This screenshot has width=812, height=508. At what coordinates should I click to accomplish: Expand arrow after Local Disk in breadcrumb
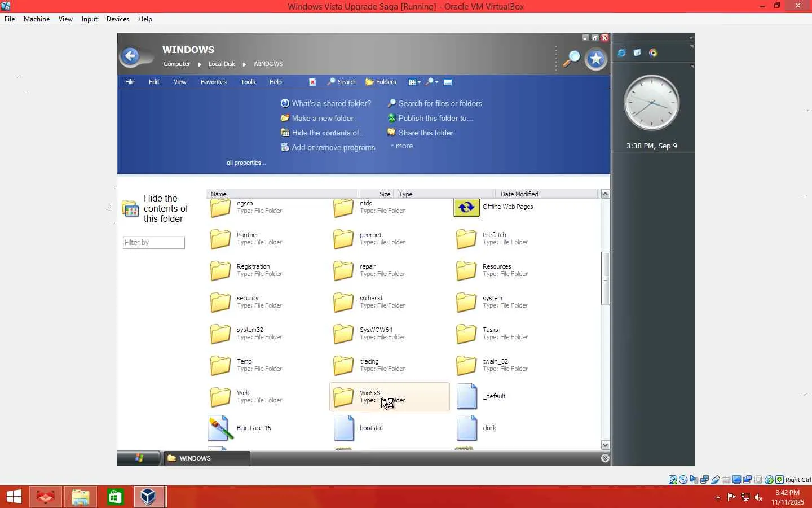pos(244,64)
